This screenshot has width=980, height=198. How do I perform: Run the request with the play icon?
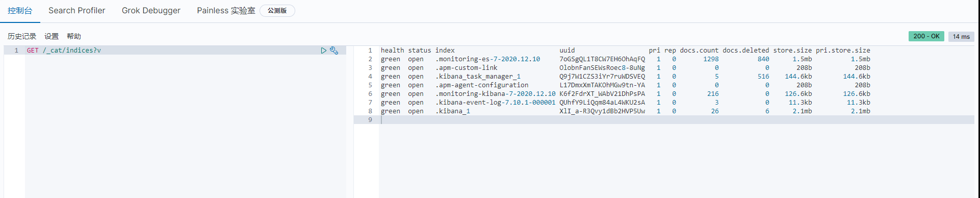point(323,51)
